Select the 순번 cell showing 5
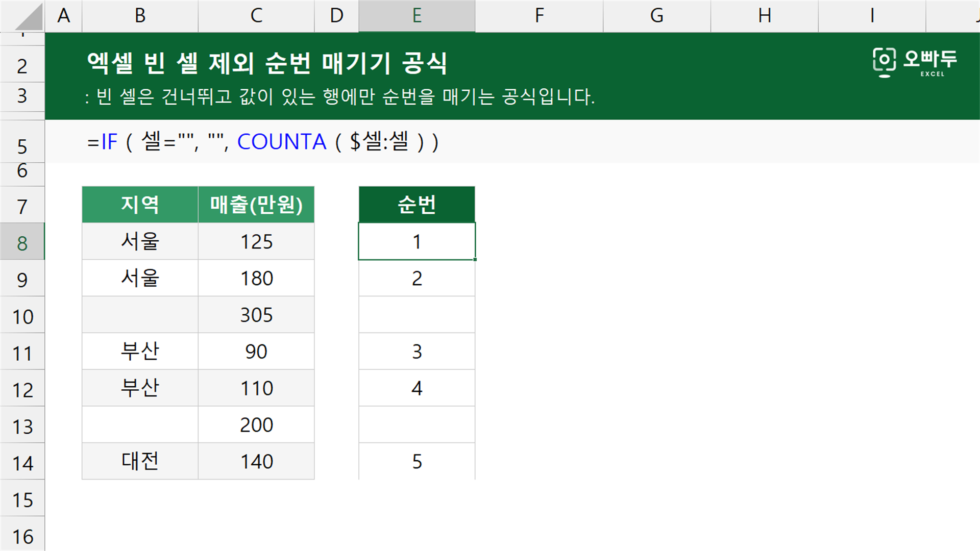This screenshot has width=980, height=551. pos(416,461)
